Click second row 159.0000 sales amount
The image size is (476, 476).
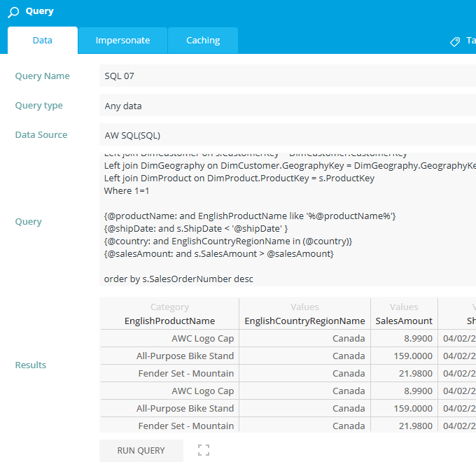pyautogui.click(x=405, y=356)
